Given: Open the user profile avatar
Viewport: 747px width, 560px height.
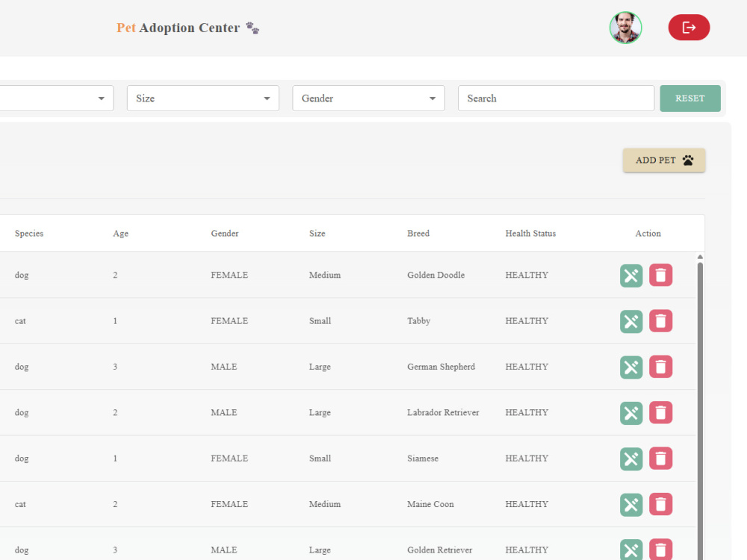Looking at the screenshot, I should (x=625, y=28).
